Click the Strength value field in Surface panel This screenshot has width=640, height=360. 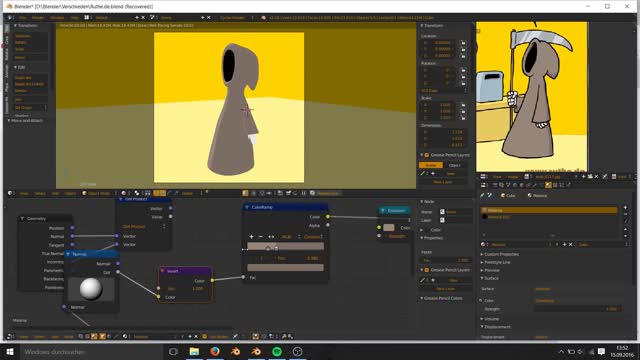click(578, 309)
